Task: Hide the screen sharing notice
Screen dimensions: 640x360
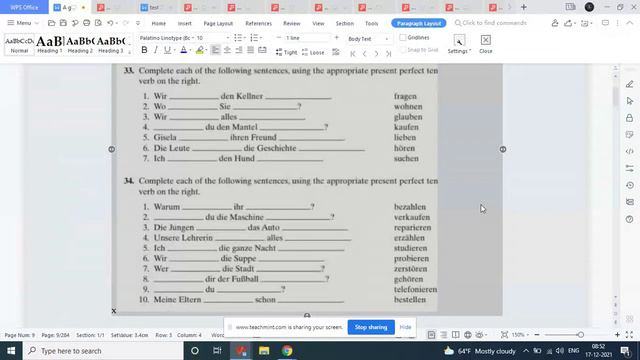Action: [x=405, y=327]
